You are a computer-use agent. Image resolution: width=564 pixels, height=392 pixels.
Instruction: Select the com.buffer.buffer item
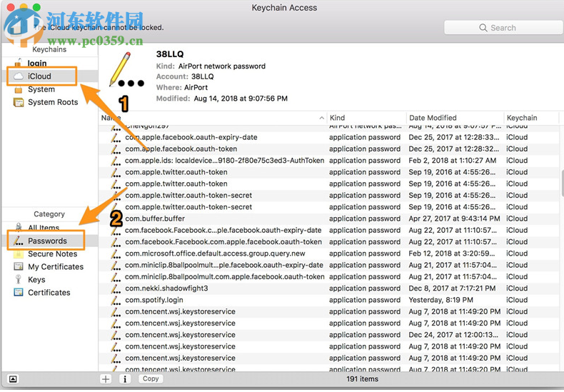tap(328, 218)
